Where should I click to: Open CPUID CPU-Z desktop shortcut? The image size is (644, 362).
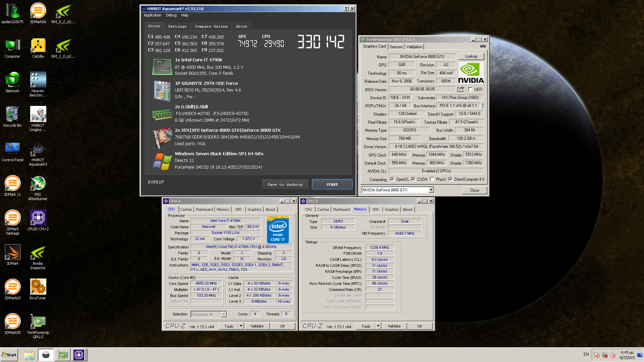point(38,221)
